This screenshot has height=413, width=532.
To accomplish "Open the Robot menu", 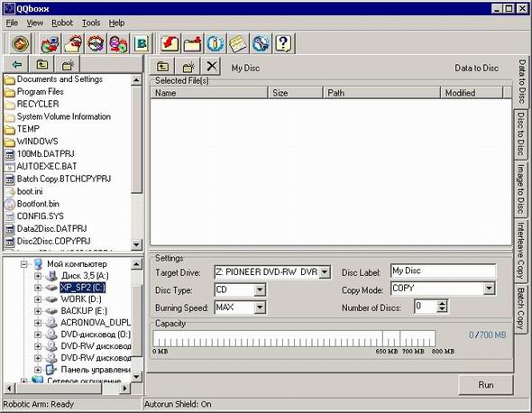I will (62, 23).
